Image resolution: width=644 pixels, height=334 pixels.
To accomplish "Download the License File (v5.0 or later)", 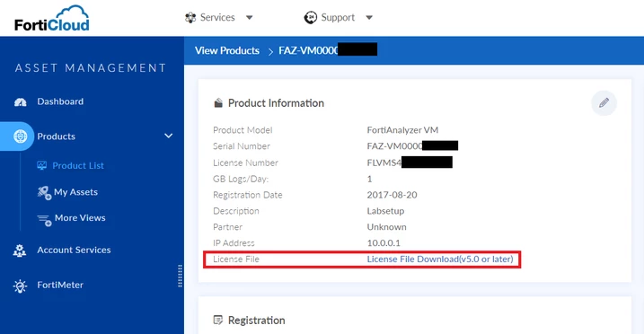I will 440,259.
